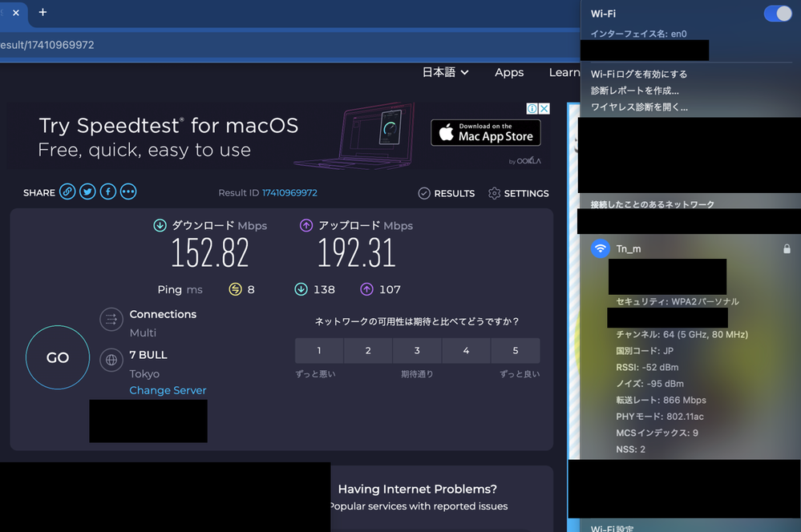Close the advertisement banner
Image resolution: width=801 pixels, height=532 pixels.
click(x=544, y=109)
